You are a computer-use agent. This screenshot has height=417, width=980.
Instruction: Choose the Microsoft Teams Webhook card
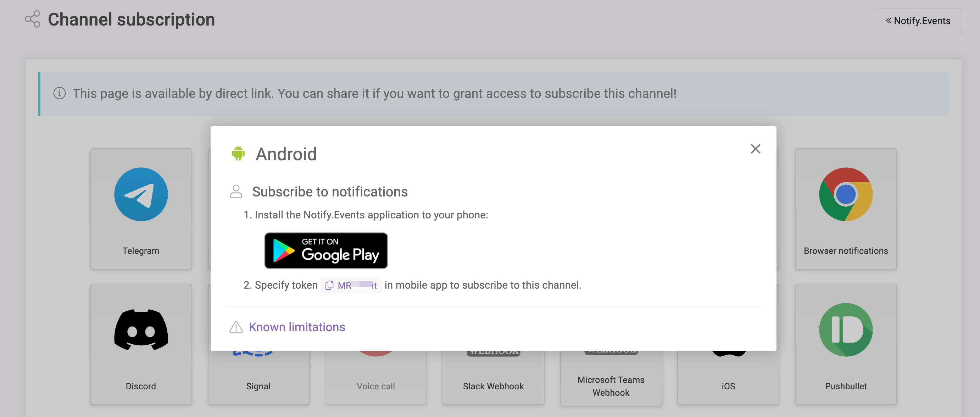(611, 379)
